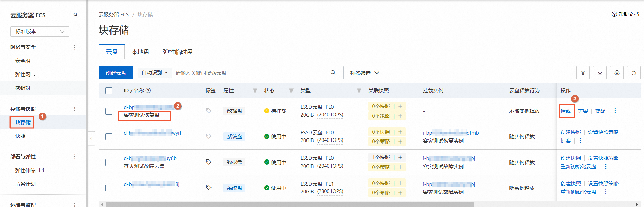Open 安全组 in the sidebar

coord(23,61)
